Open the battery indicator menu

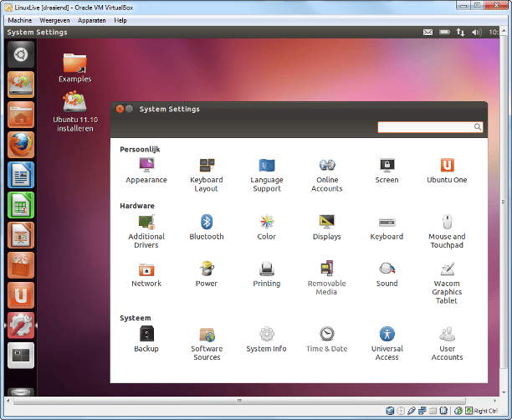click(x=444, y=32)
